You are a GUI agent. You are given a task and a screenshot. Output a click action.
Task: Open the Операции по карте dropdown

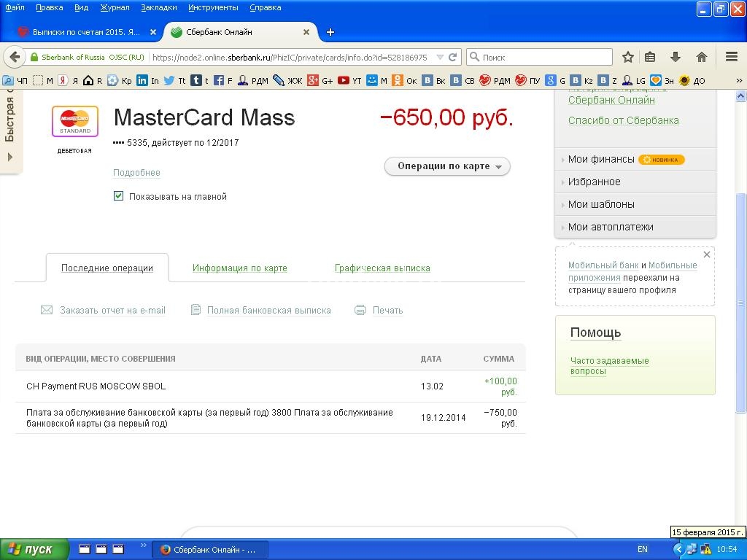point(447,166)
